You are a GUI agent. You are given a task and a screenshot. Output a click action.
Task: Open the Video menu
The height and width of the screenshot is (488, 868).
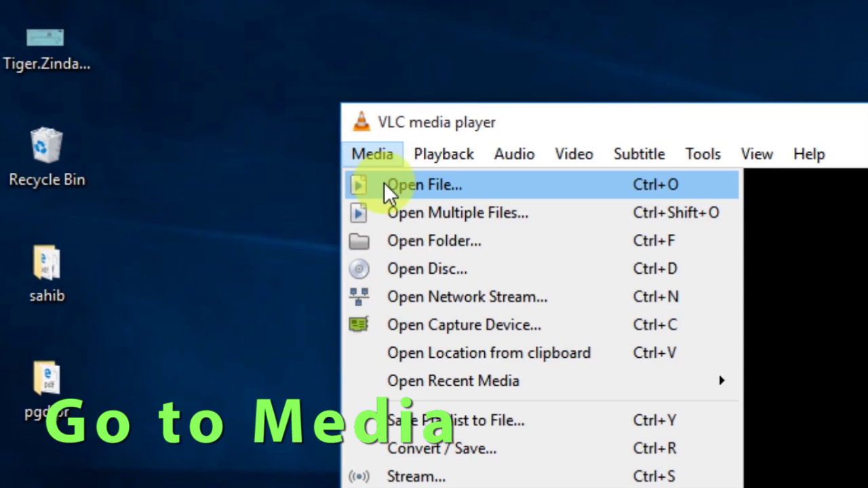[574, 154]
